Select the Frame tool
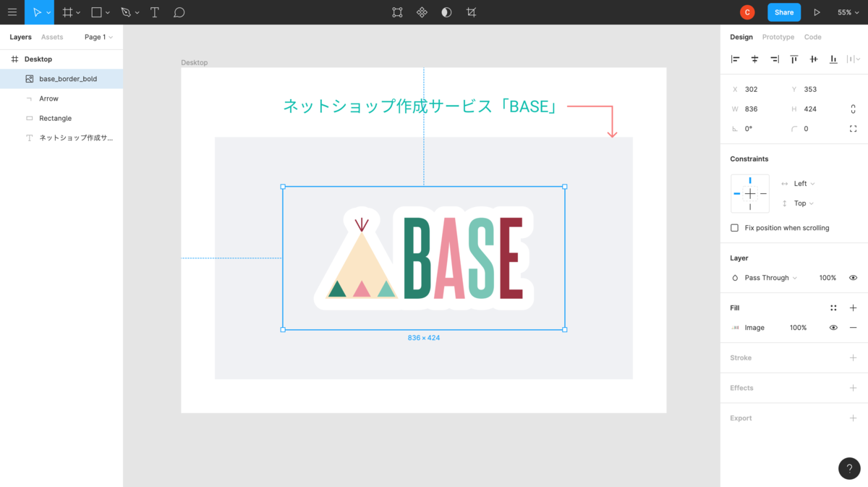Viewport: 868px width, 487px height. (67, 12)
